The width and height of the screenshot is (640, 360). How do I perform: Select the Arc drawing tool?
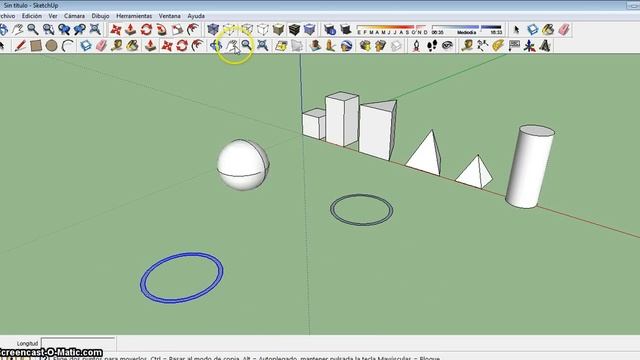click(67, 46)
